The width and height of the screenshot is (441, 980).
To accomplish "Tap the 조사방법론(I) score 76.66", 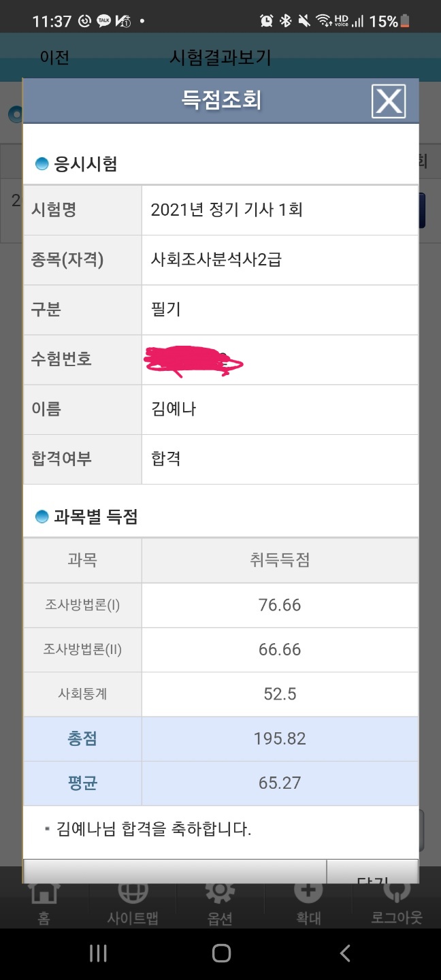I will [280, 605].
